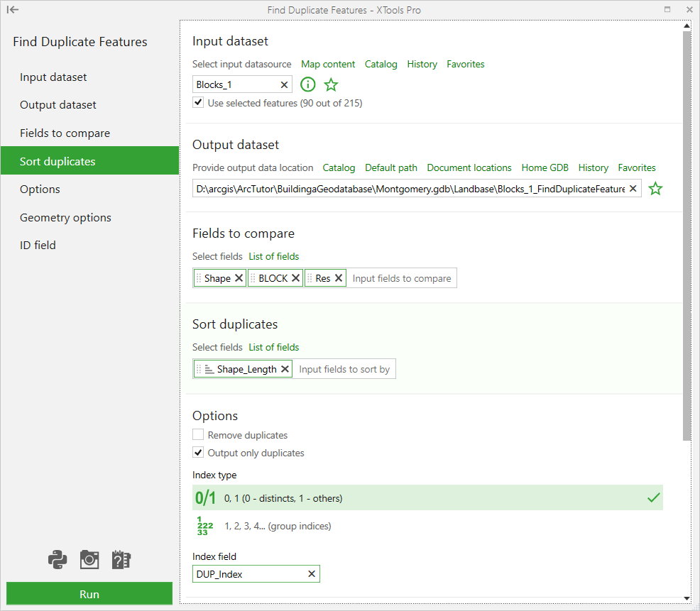The width and height of the screenshot is (700, 611).
Task: Click the camera snapshot icon
Action: 89,560
